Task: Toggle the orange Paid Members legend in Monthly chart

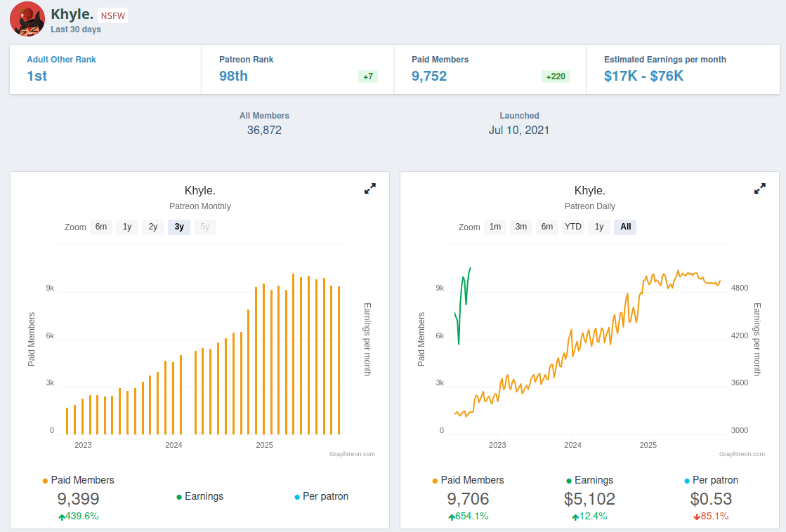Action: point(79,480)
